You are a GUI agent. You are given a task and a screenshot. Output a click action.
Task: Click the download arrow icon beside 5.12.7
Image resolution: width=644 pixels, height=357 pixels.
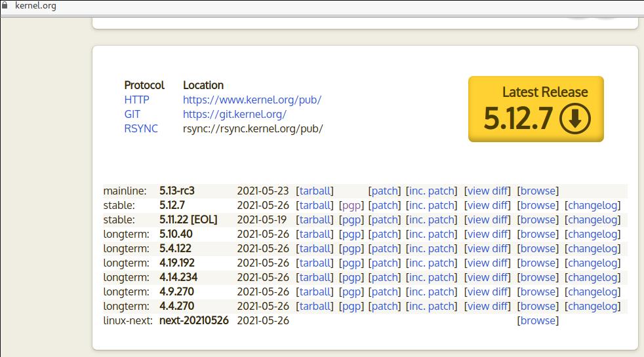(575, 119)
